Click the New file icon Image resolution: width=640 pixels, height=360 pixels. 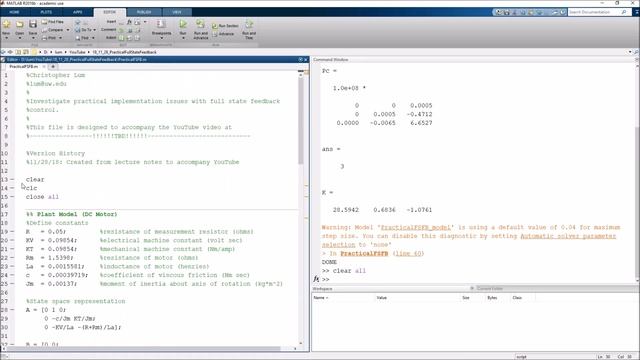point(6,24)
